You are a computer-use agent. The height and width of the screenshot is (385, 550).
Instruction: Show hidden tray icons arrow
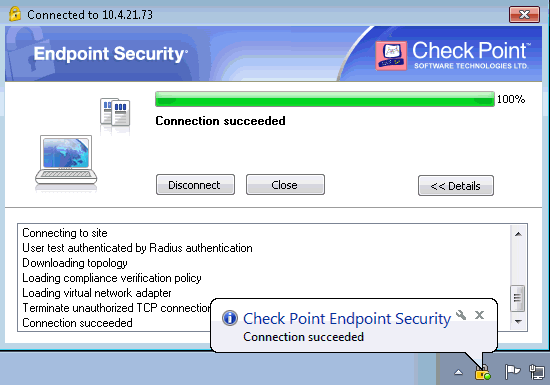(x=458, y=372)
